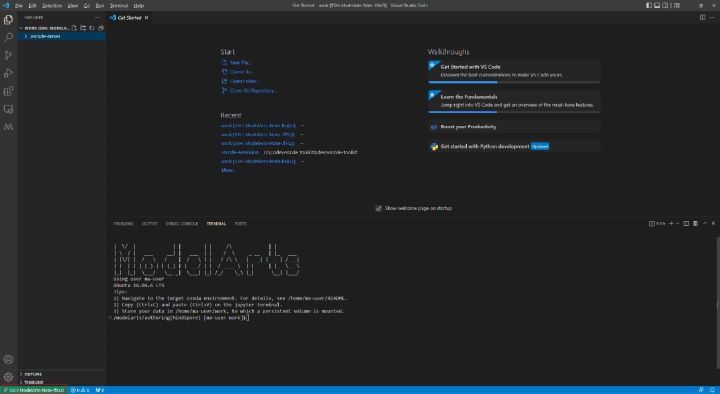Split the editor to the right
Image resolution: width=720 pixels, height=394 pixels.
point(702,17)
